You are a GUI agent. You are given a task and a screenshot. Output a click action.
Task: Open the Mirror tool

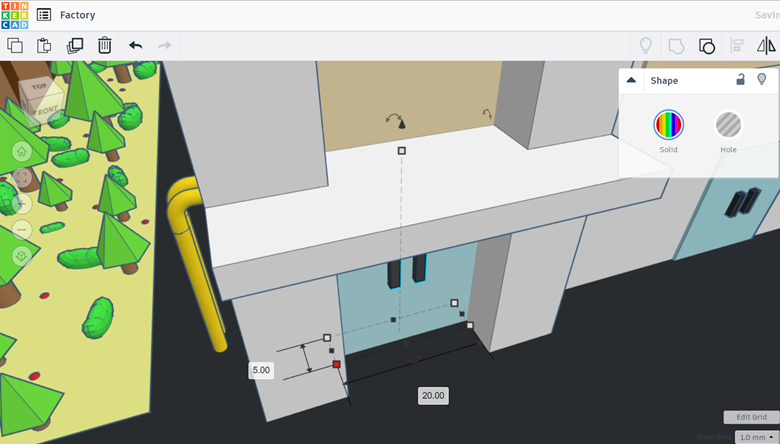click(x=766, y=46)
